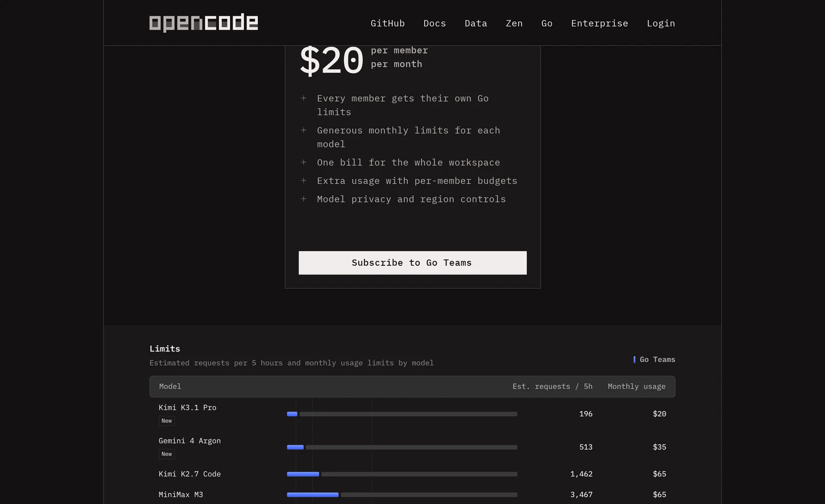Click the Limits section heading
Screen dimensions: 825x504
(x=165, y=349)
